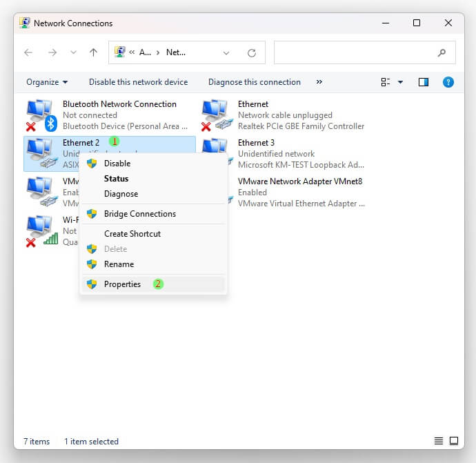Click Diagnose this connection in toolbar

tap(254, 82)
